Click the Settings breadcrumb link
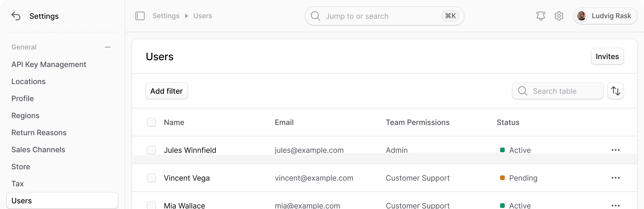This screenshot has width=644, height=209. tap(166, 16)
